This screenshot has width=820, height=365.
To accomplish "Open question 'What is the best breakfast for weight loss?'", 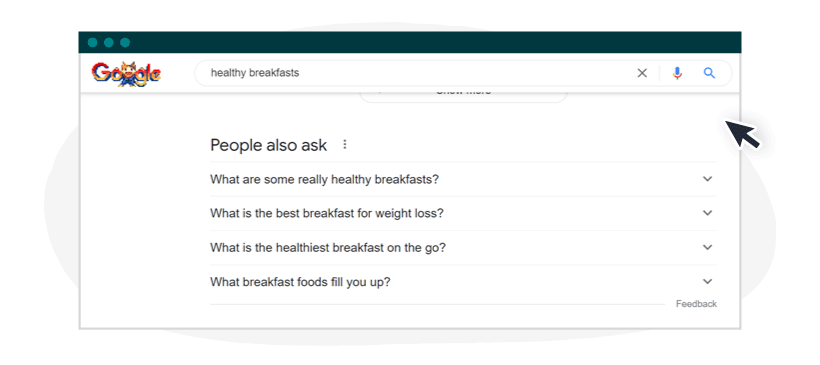I will pyautogui.click(x=463, y=213).
